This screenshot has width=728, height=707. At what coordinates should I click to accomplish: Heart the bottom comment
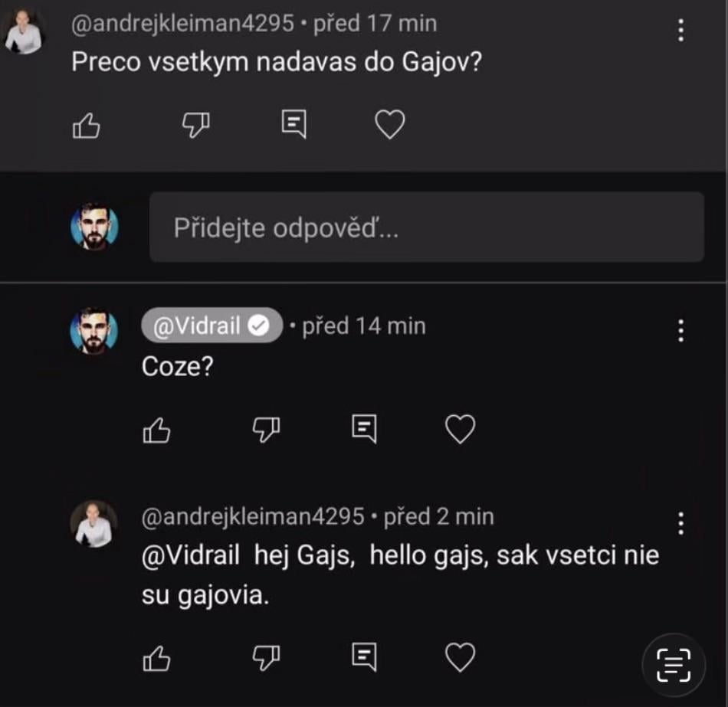(x=461, y=657)
